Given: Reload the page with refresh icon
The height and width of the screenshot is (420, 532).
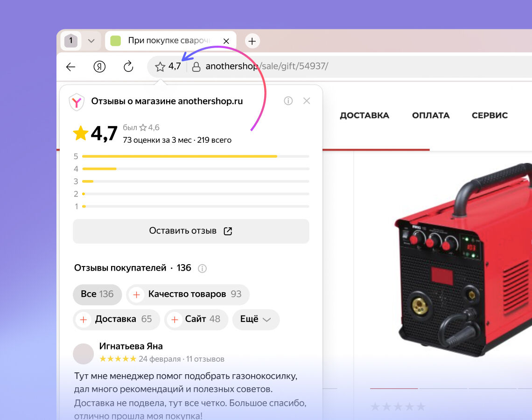Looking at the screenshot, I should pyautogui.click(x=128, y=66).
